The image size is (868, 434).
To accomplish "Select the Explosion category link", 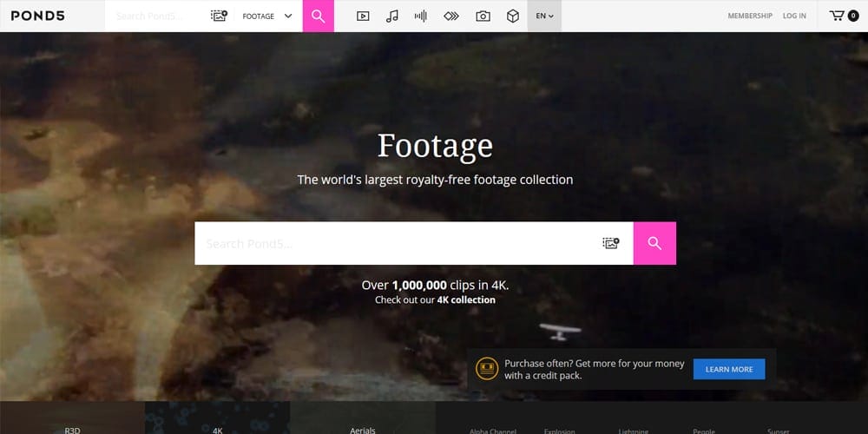I will pos(559,431).
